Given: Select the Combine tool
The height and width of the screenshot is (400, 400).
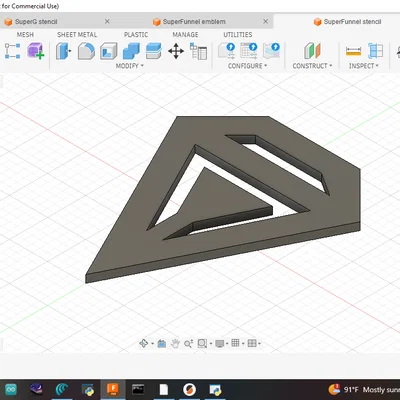Looking at the screenshot, I should (x=131, y=51).
